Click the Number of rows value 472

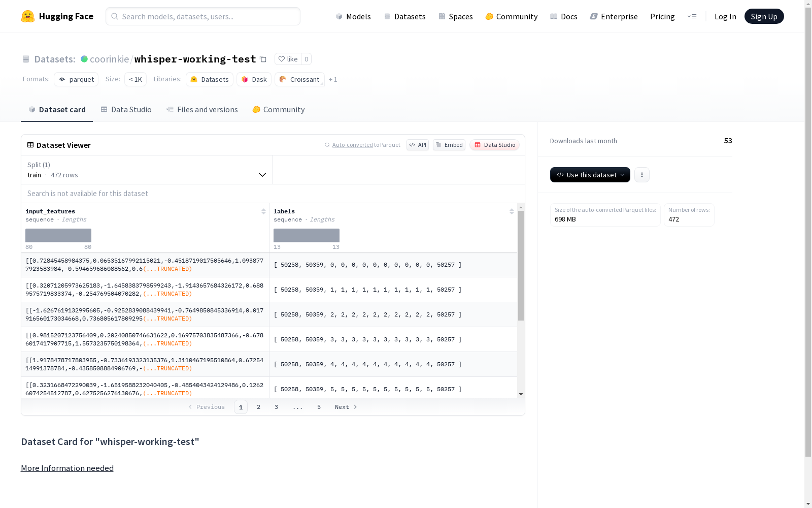coord(673,219)
